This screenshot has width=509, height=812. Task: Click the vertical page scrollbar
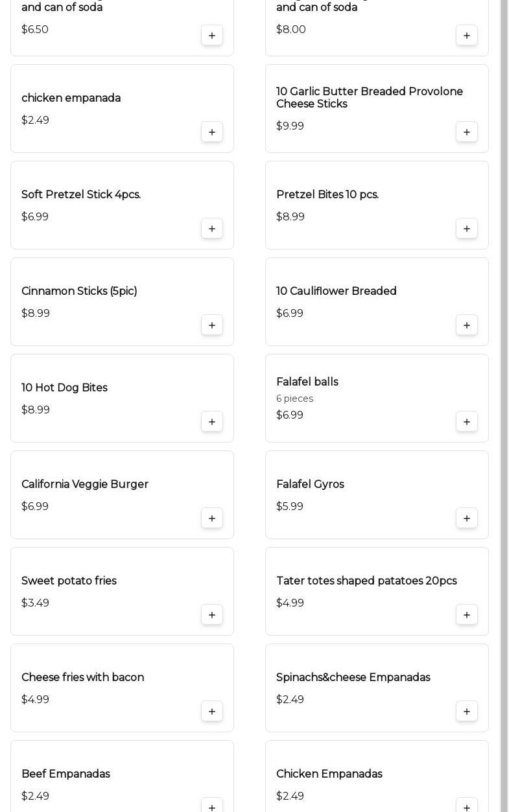pyautogui.click(x=504, y=389)
